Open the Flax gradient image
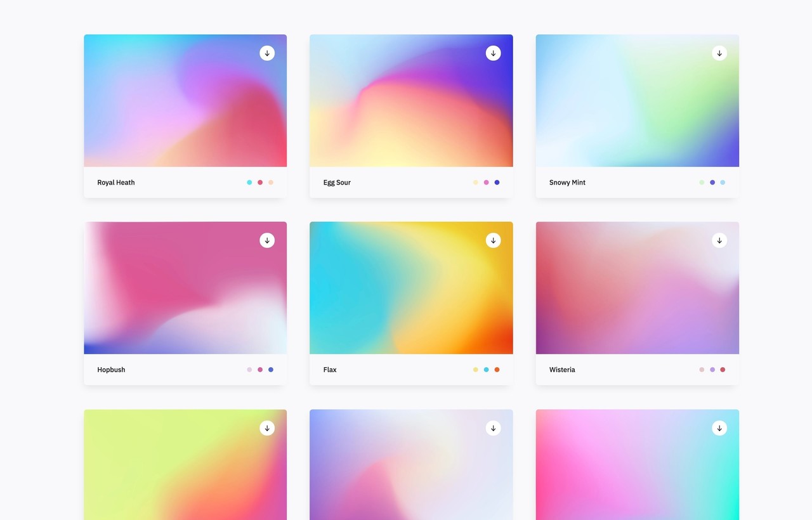The image size is (812, 520). pyautogui.click(x=411, y=288)
